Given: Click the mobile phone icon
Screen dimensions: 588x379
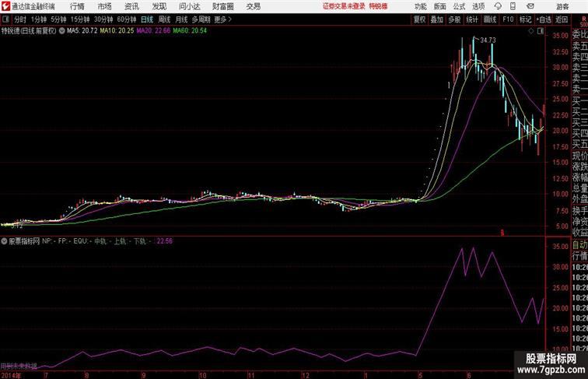Looking at the screenshot, I should [513, 6].
